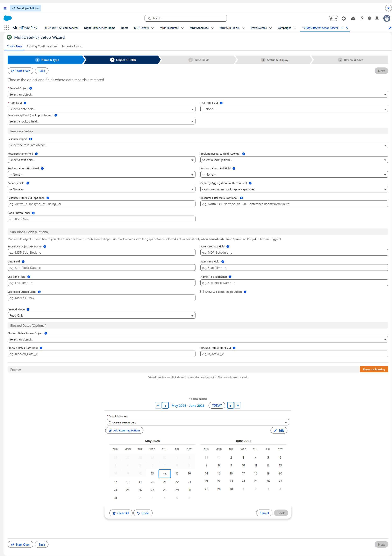
Task: Go to next month with single-right arrow
Action: pos(230,405)
